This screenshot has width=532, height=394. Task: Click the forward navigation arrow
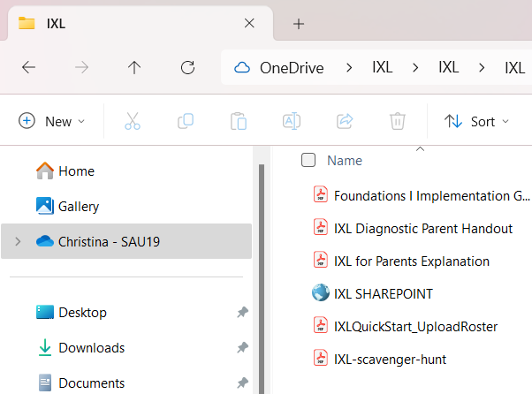(81, 67)
